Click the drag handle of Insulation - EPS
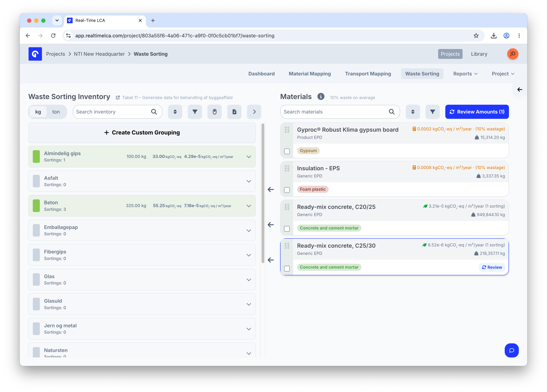This screenshot has height=392, width=547. click(x=287, y=168)
